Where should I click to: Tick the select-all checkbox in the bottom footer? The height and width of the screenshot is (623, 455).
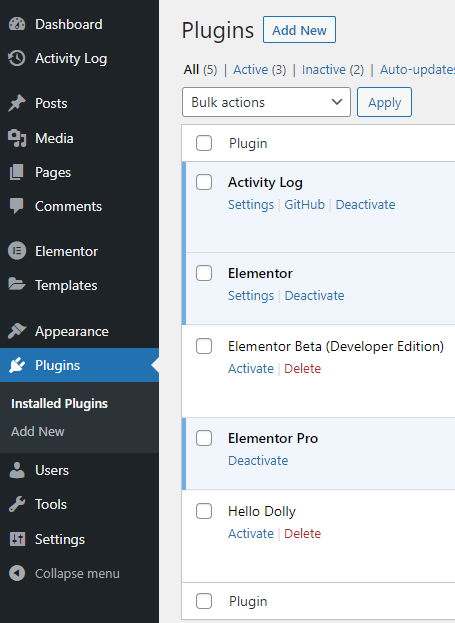pos(204,601)
